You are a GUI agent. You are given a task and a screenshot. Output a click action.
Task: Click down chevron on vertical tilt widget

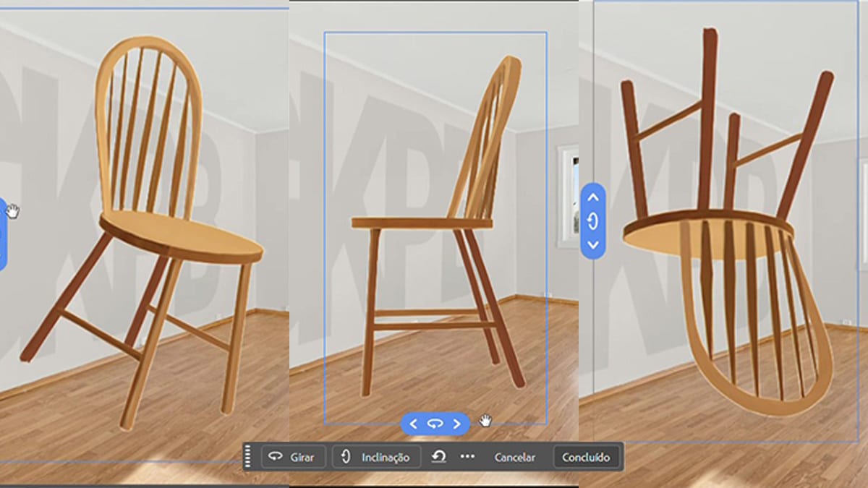coord(593,245)
